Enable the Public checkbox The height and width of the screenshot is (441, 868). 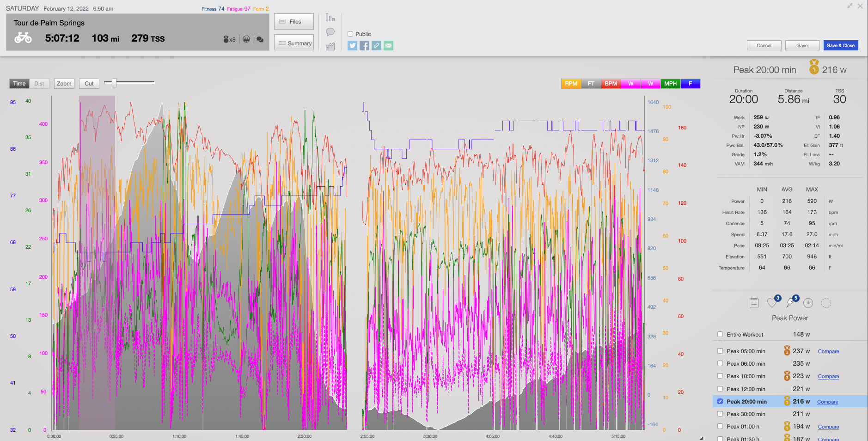click(x=350, y=34)
